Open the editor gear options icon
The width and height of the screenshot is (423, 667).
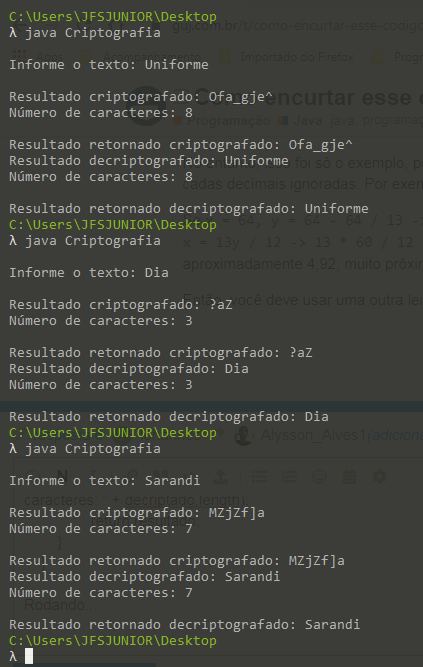[x=379, y=476]
